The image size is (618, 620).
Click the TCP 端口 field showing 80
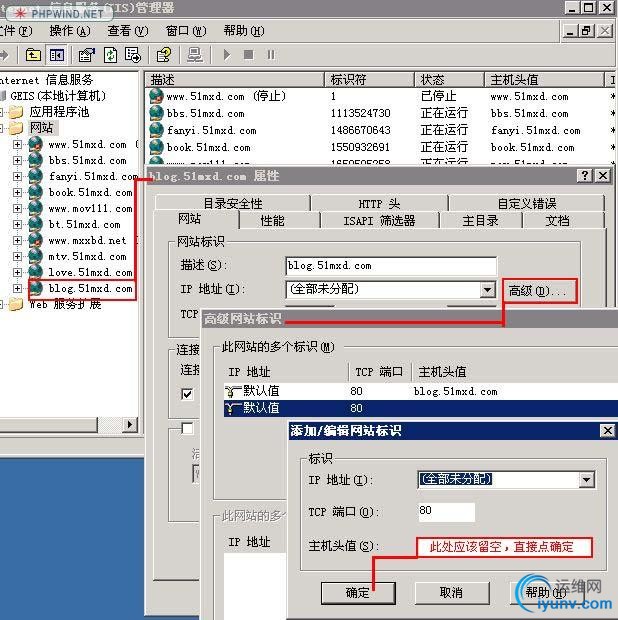coord(446,512)
